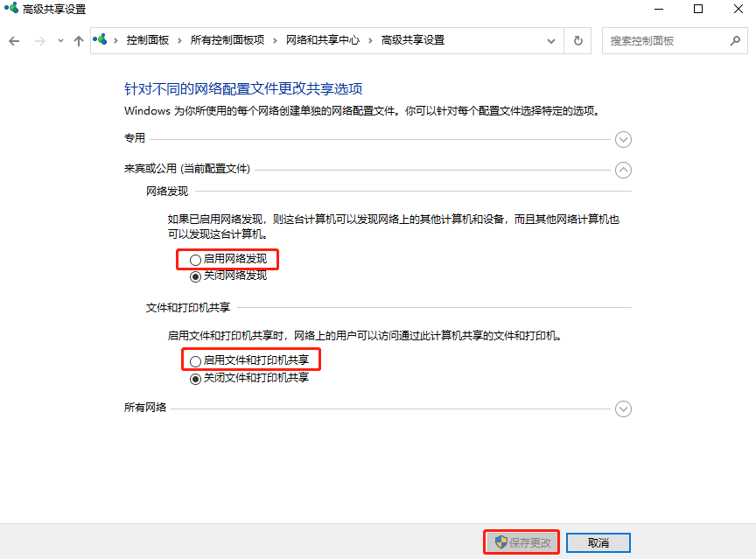Click the Network and Sharing Center icon in address bar
This screenshot has width=756, height=559.
101,40
